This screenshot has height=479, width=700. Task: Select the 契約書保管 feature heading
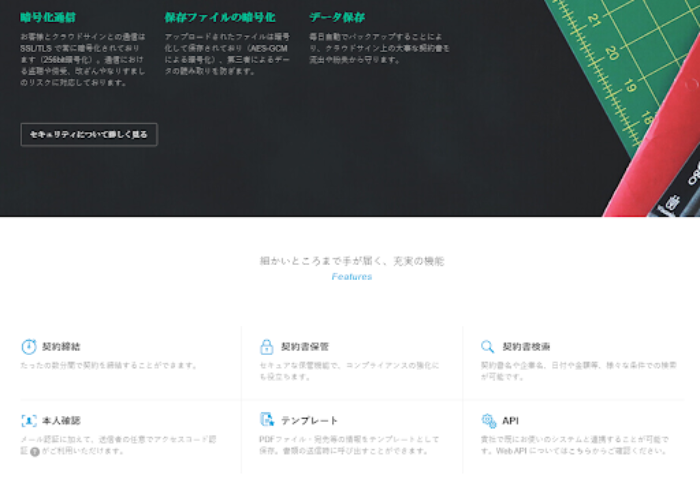304,347
